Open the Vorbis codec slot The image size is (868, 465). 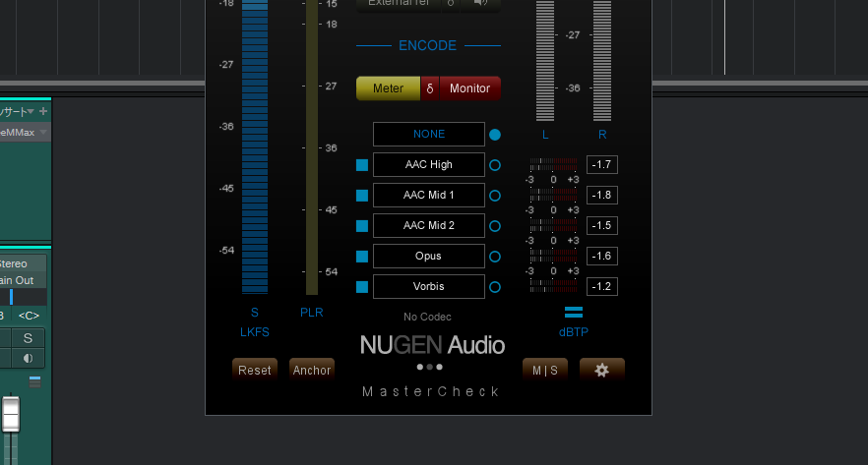point(429,286)
